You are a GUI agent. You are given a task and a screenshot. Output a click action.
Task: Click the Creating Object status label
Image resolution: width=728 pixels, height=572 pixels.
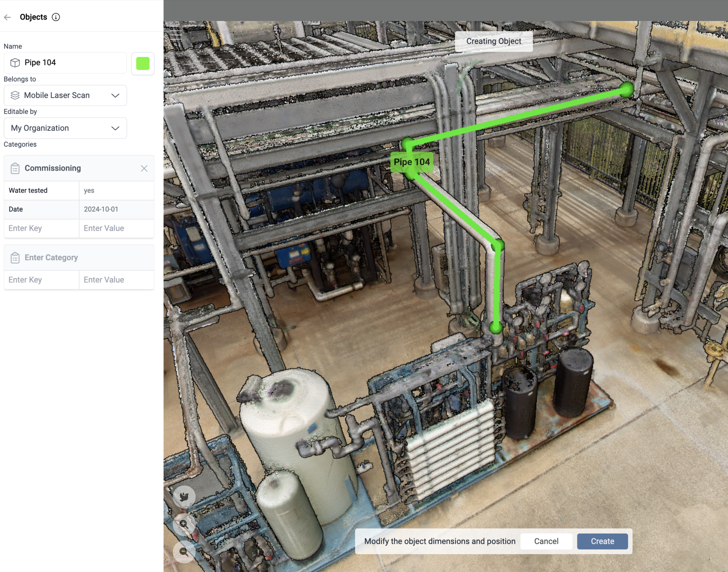(x=494, y=42)
